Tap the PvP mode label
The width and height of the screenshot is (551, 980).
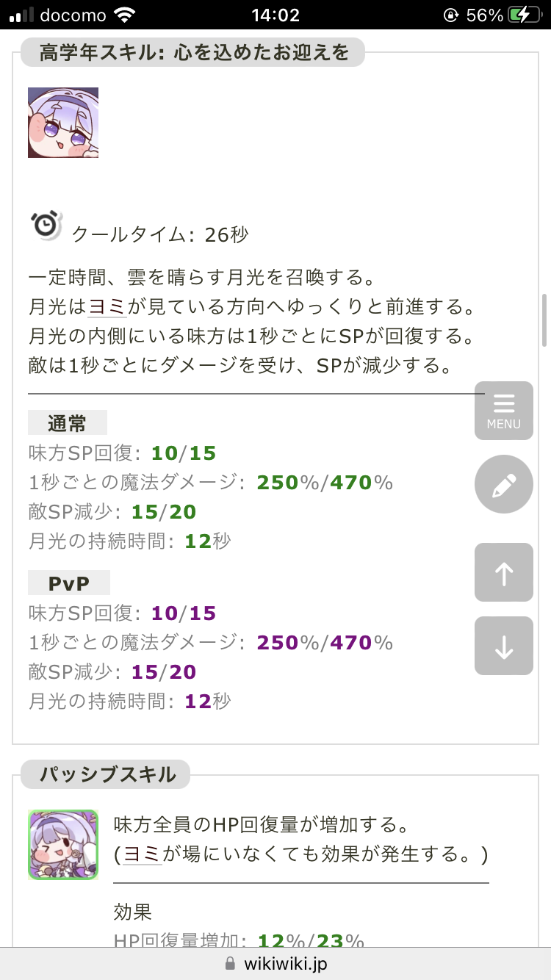pyautogui.click(x=69, y=583)
